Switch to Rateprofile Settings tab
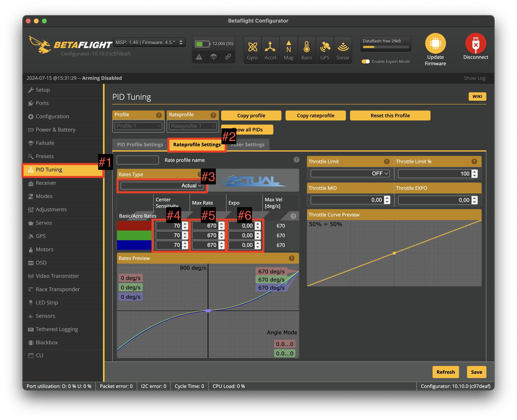Viewport: 517px width, 420px height. point(197,145)
